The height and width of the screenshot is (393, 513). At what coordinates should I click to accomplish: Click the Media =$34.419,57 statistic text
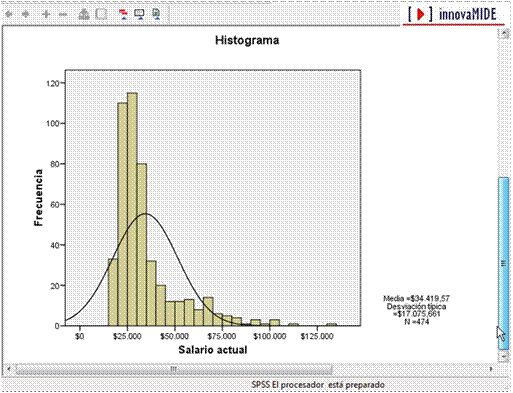tap(416, 298)
